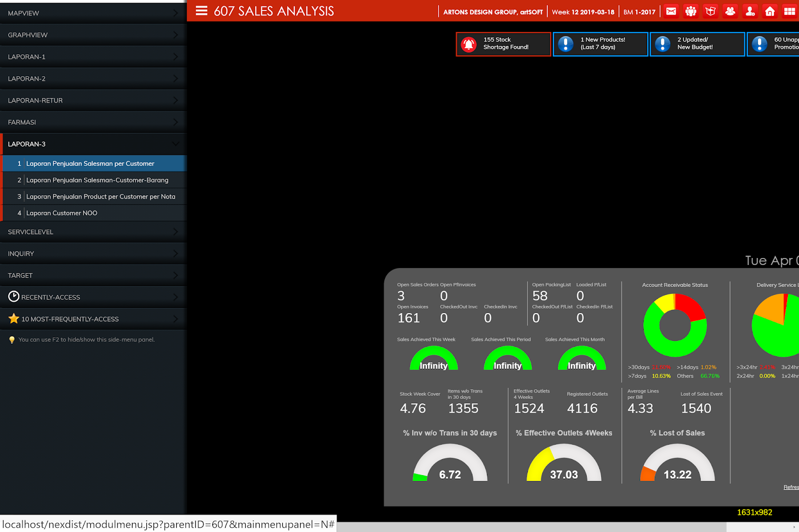This screenshot has height=532, width=799.
Task: Open the user info profile icon
Action: coord(750,11)
